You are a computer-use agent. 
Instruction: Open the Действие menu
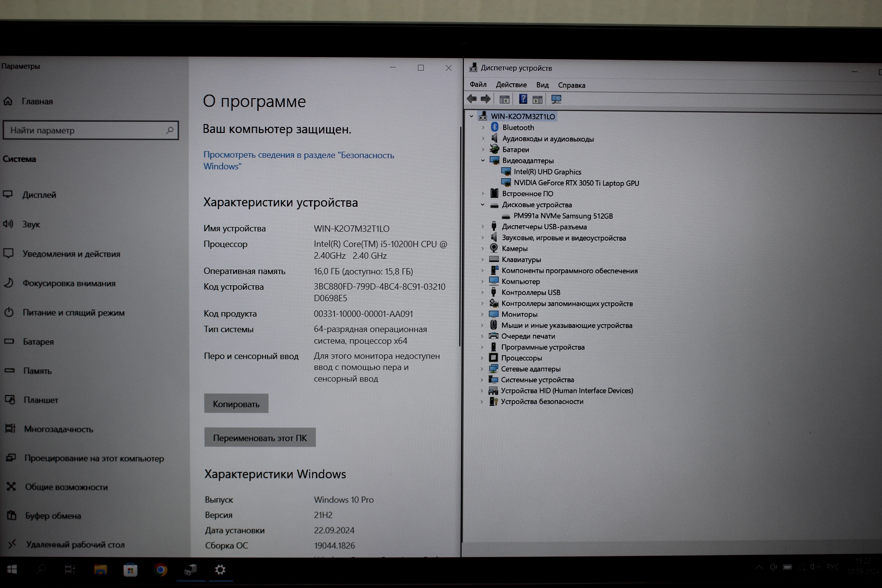tap(511, 85)
